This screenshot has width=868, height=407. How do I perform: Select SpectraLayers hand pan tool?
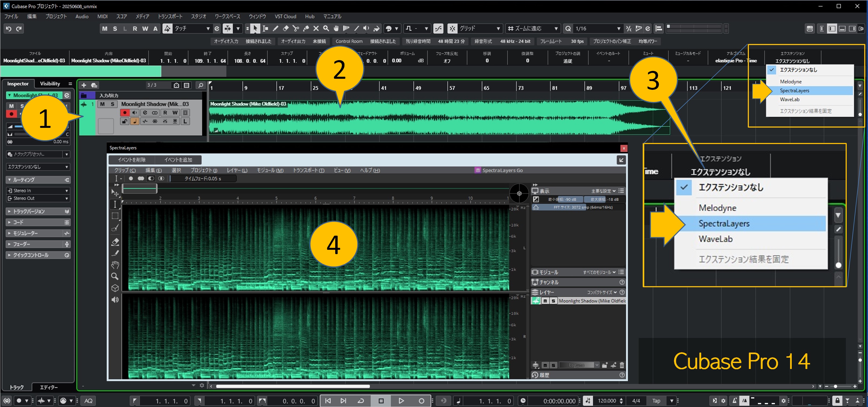(115, 265)
